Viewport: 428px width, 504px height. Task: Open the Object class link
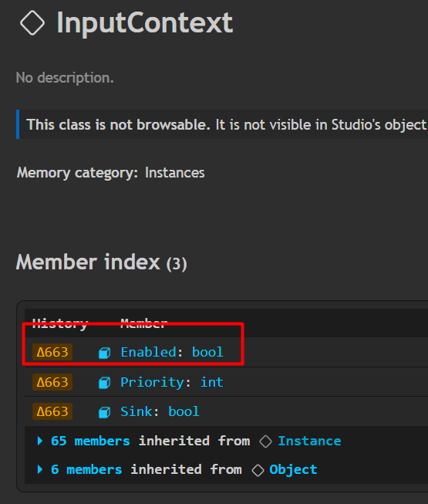(293, 469)
